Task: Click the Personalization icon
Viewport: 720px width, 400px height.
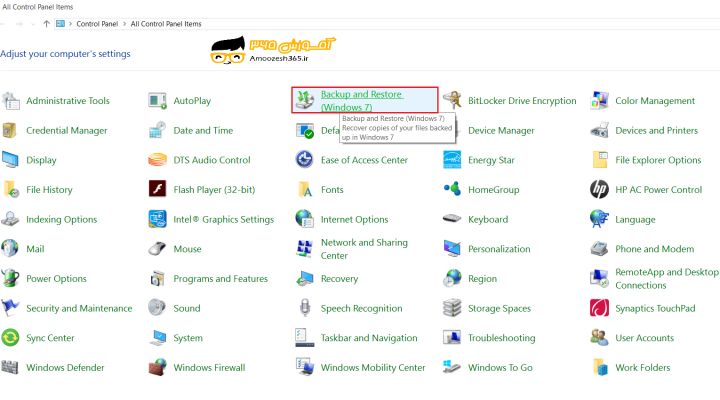Action: (452, 248)
